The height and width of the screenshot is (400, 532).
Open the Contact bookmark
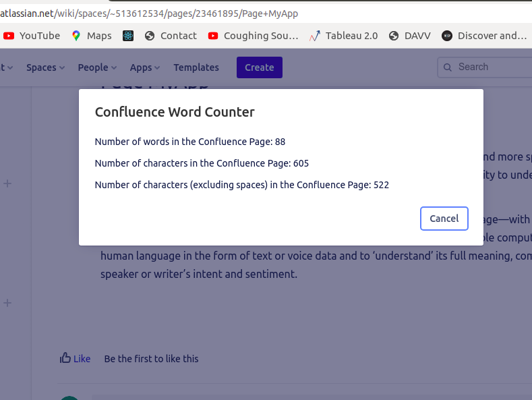171,36
